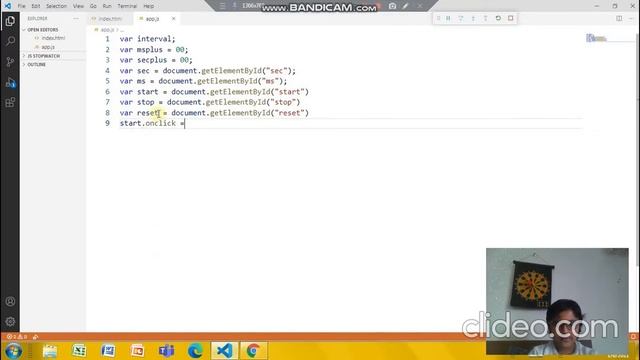The image size is (640, 360).
Task: Stop debugging with the square icon
Action: tap(511, 18)
